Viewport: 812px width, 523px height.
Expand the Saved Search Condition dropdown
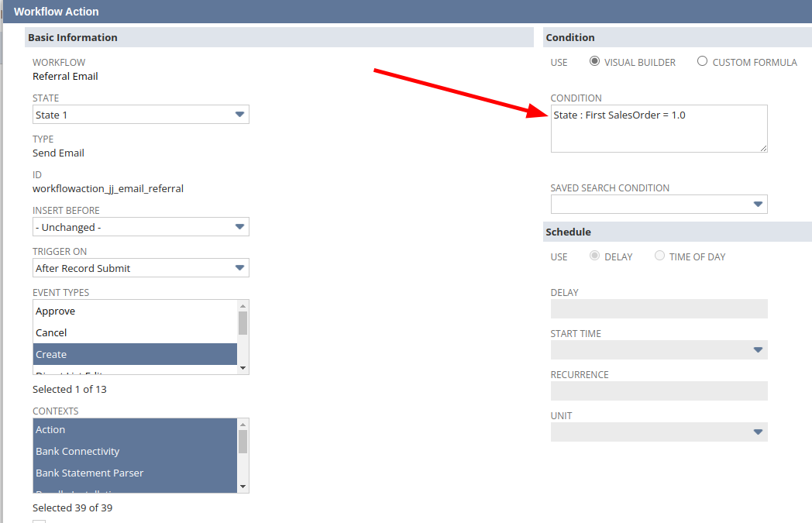[x=659, y=205]
